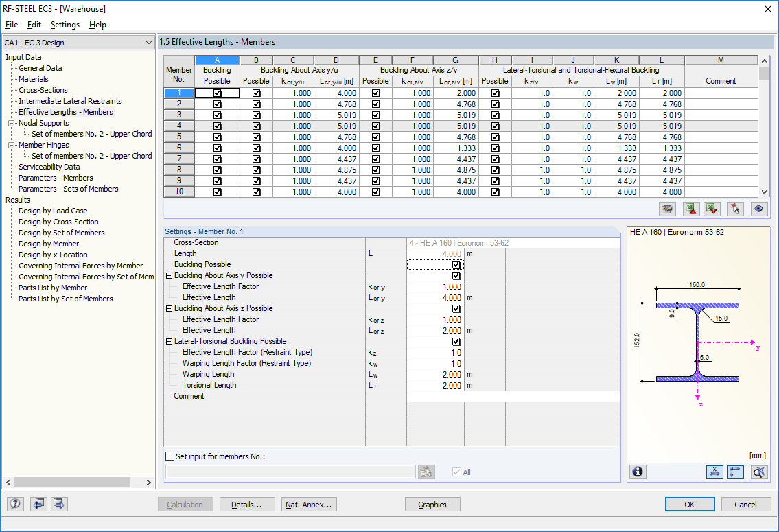Open Intermediate Lateral Restraints tree item
Screen dimensions: 779x532
(70, 101)
